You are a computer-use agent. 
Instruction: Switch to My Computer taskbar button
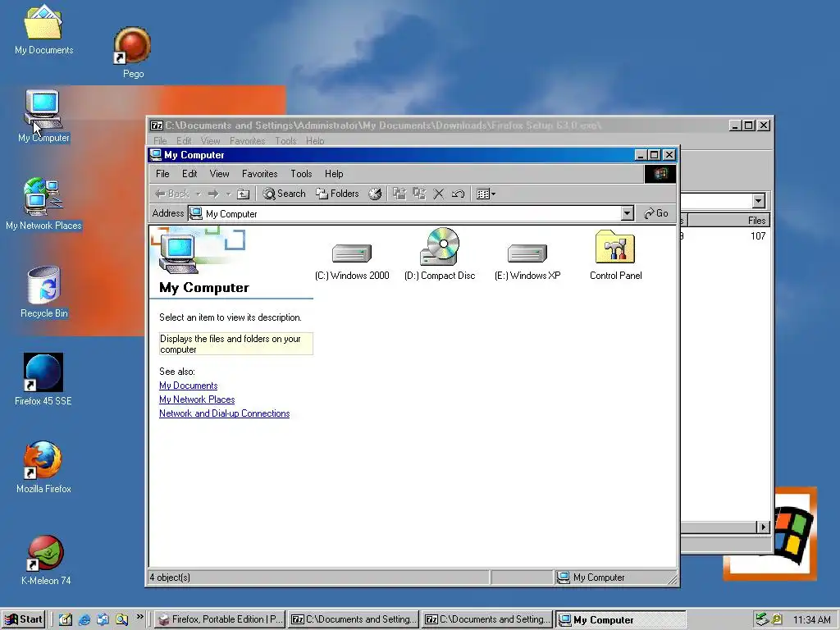click(620, 620)
